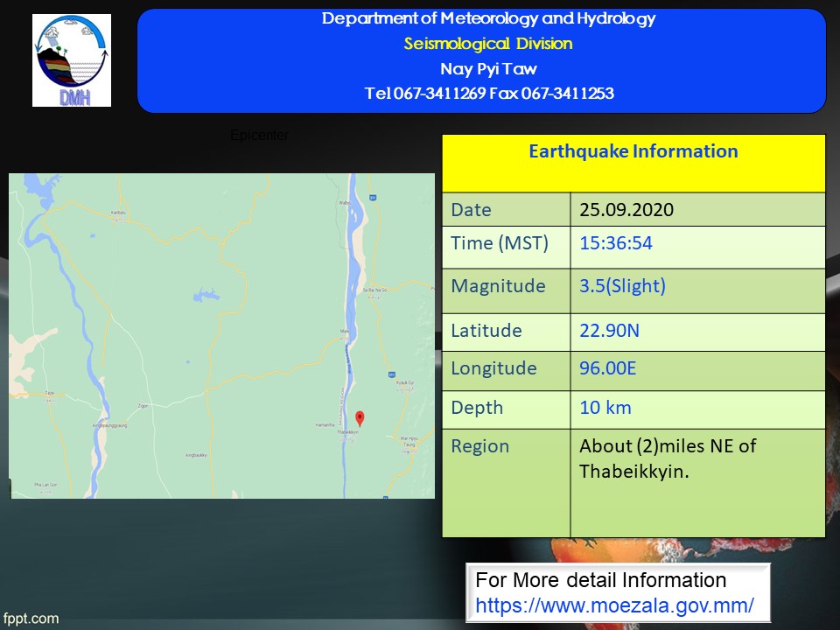Click the Earthquake Information table header
This screenshot has width=840, height=630.
[633, 151]
